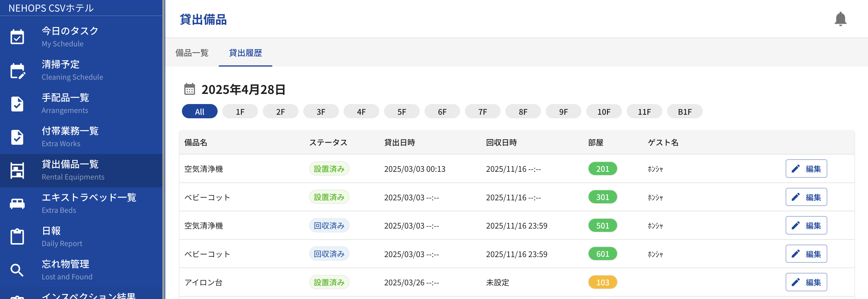Open Daily Report clipboard icon

[17, 237]
